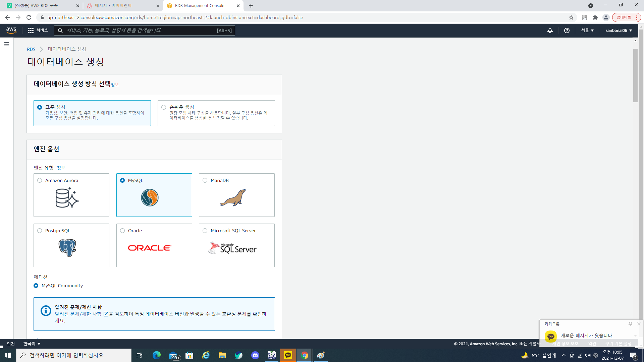Bookmark this page with the star icon

(x=571, y=17)
